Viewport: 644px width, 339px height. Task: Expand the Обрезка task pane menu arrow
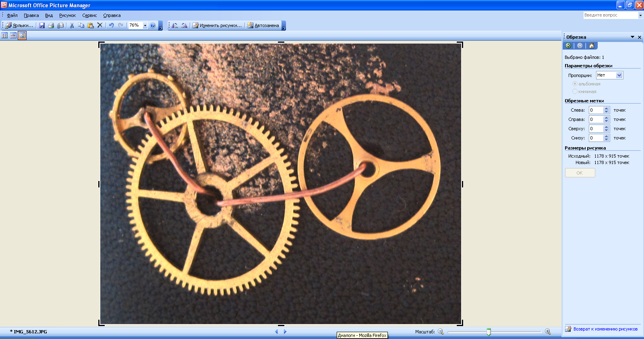[632, 37]
